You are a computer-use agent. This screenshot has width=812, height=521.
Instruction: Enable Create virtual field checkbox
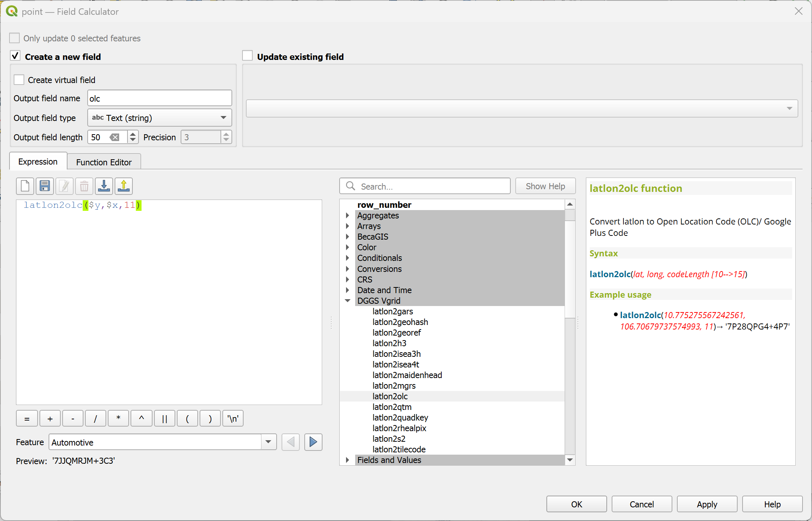19,80
